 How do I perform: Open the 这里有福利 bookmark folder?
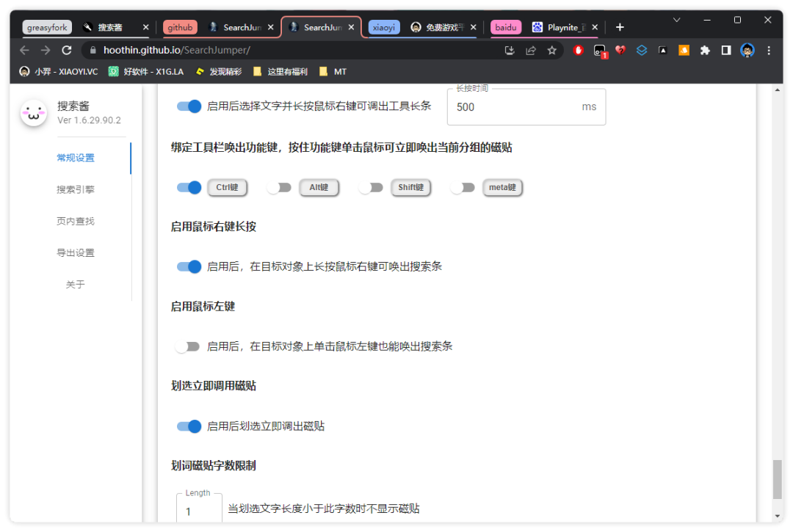[x=280, y=72]
